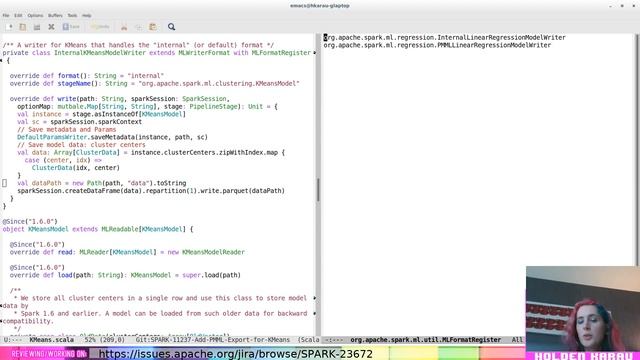Click on 'override def format()' line

tap(87, 76)
